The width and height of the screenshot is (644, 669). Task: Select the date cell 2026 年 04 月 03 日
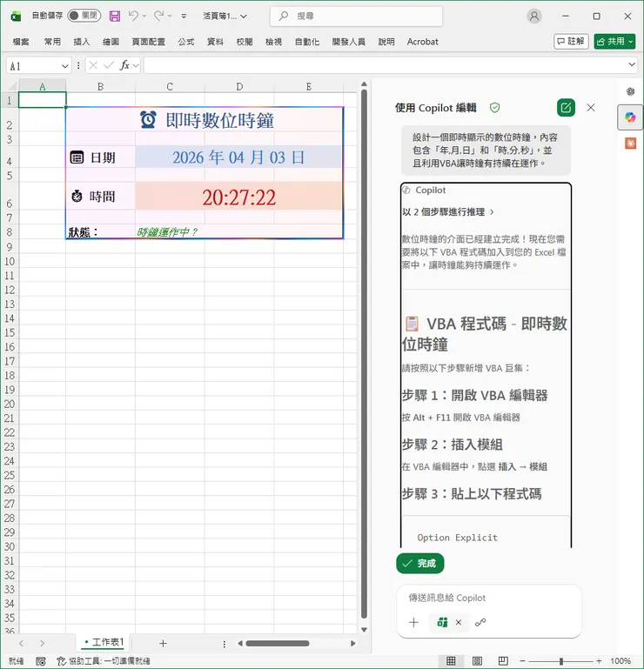238,157
